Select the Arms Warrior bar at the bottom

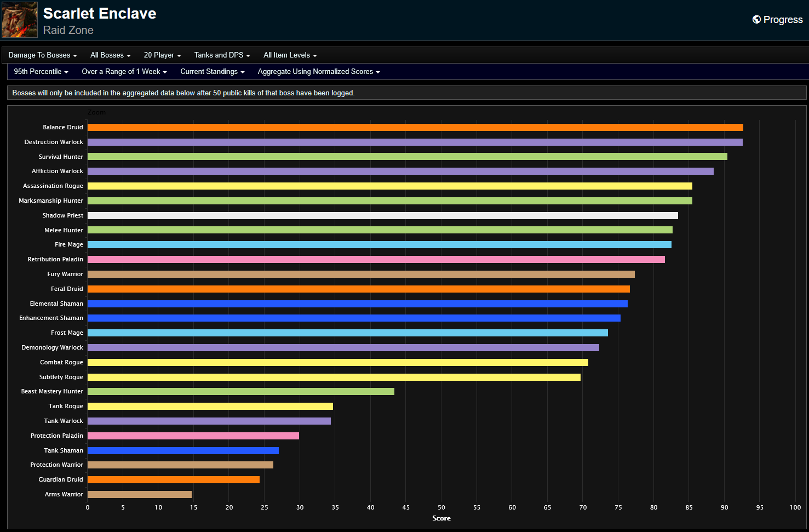click(140, 494)
